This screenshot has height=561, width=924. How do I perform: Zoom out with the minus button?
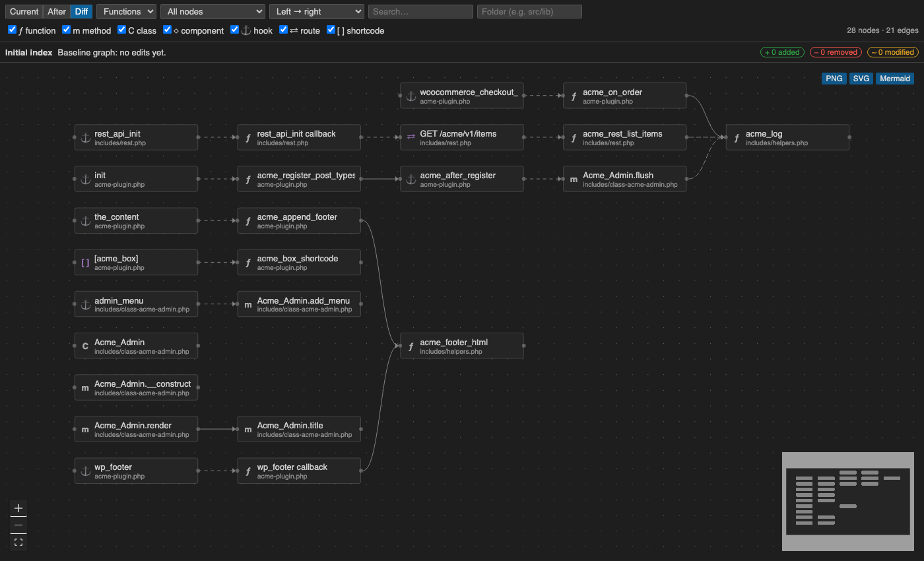18,525
